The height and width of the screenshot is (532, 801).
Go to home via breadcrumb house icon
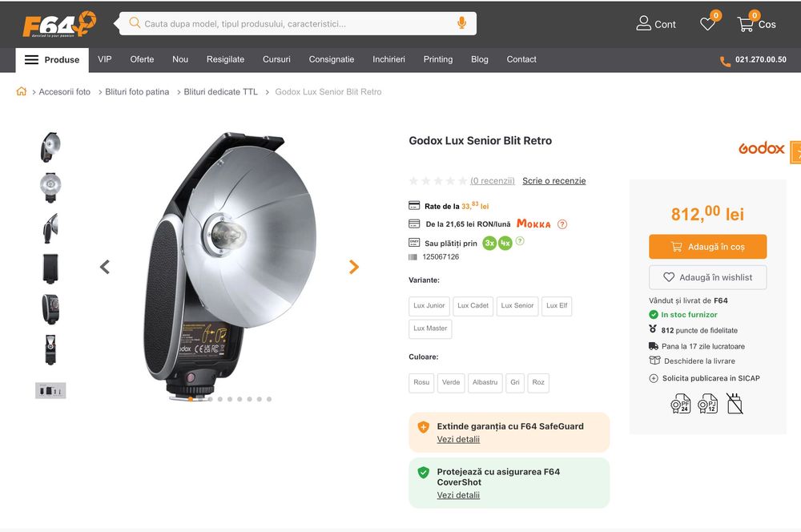coord(22,91)
